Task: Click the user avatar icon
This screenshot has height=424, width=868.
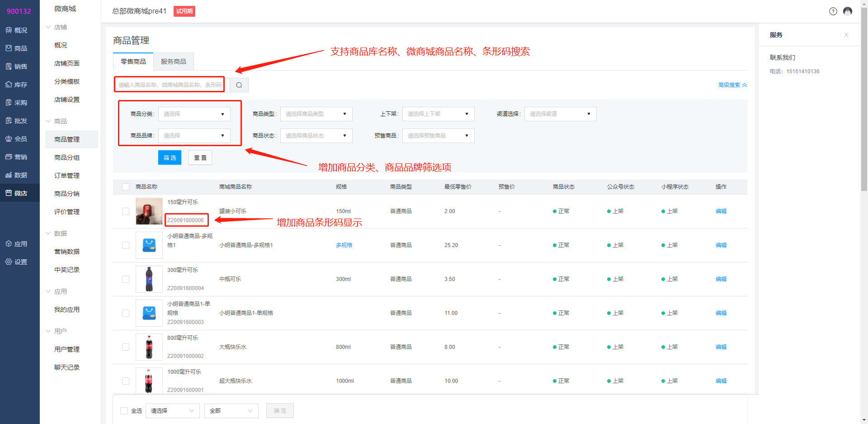Action: point(848,11)
